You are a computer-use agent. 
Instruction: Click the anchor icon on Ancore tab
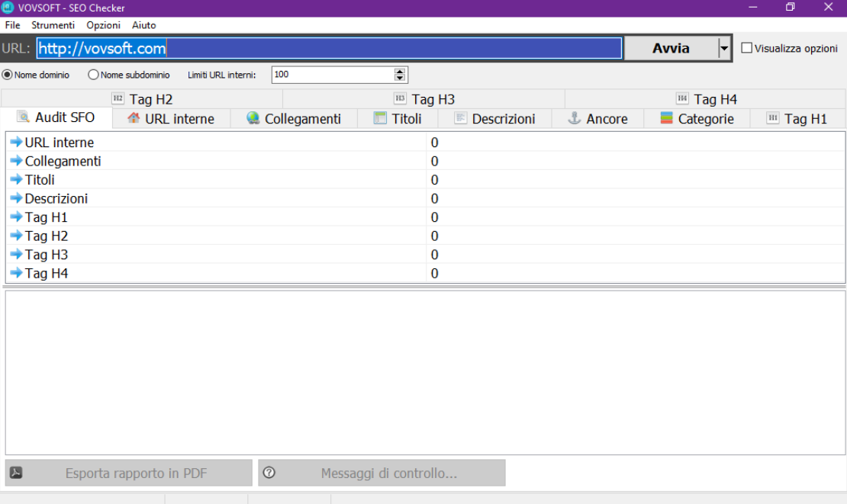(x=575, y=118)
